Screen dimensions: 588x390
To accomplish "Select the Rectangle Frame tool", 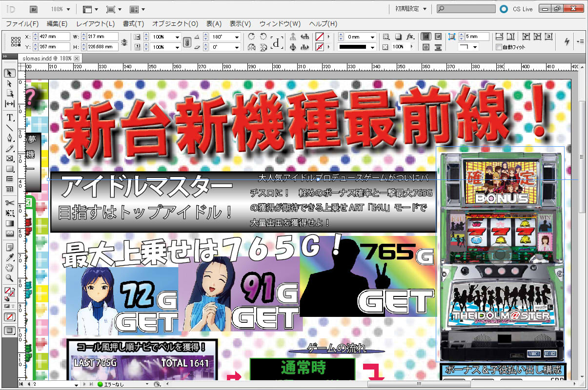I will pyautogui.click(x=9, y=158).
